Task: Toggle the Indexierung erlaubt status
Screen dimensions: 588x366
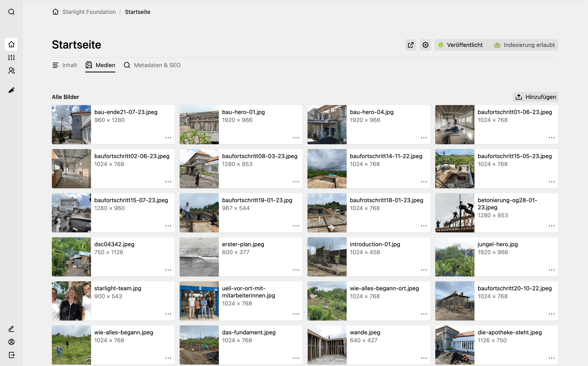Action: click(524, 45)
